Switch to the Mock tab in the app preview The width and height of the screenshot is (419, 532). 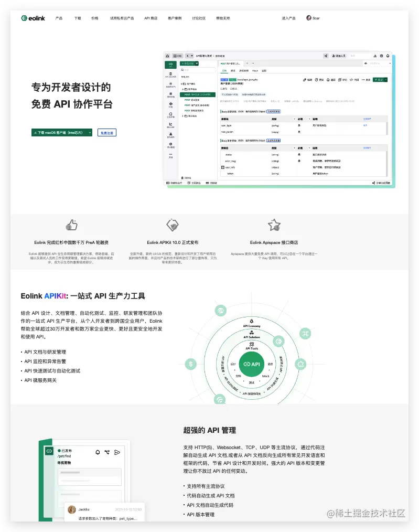pyautogui.click(x=255, y=71)
